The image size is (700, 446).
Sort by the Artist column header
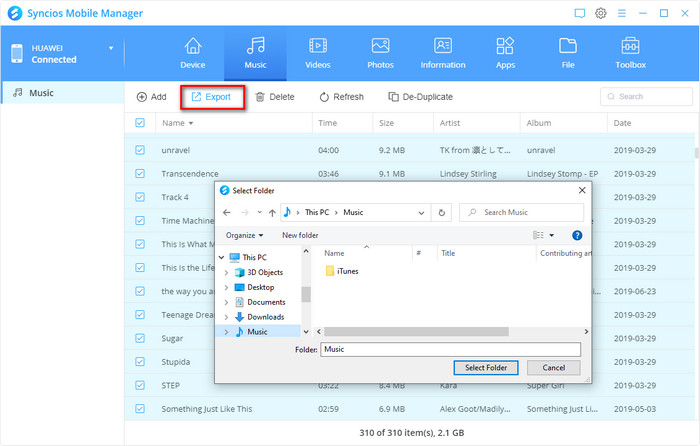coord(450,123)
